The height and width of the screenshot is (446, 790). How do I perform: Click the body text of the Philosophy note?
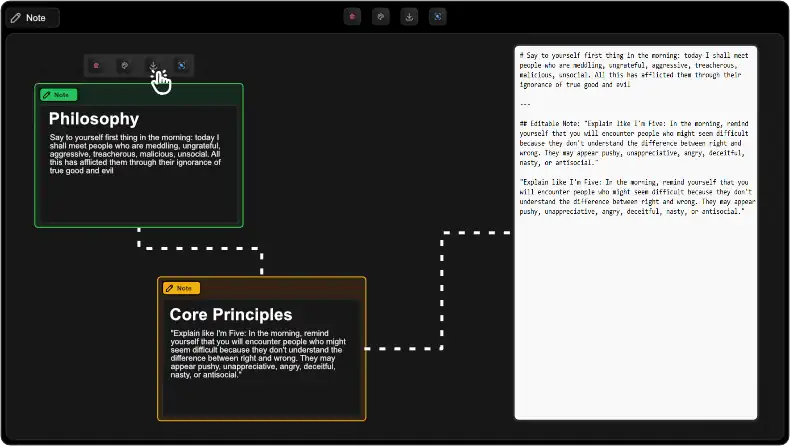(x=135, y=155)
